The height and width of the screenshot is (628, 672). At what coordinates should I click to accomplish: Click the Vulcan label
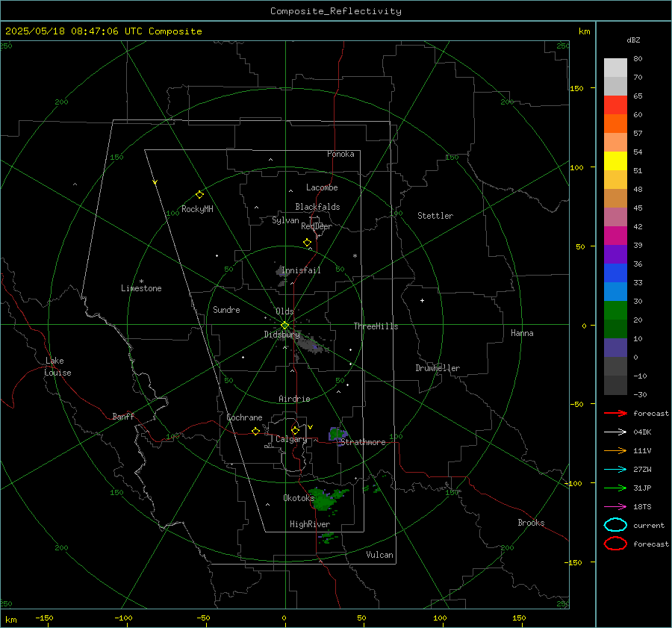click(x=380, y=555)
